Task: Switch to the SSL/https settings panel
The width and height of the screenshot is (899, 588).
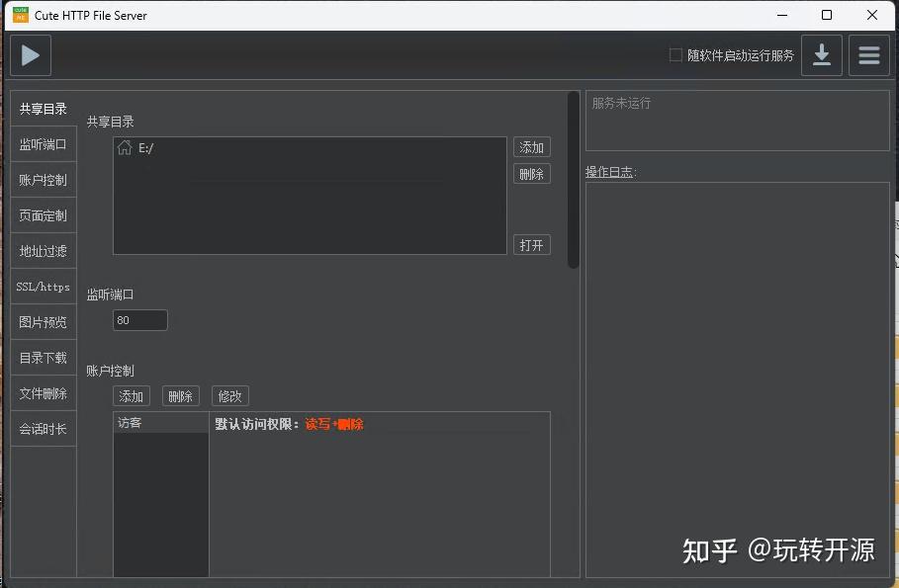Action: tap(43, 287)
